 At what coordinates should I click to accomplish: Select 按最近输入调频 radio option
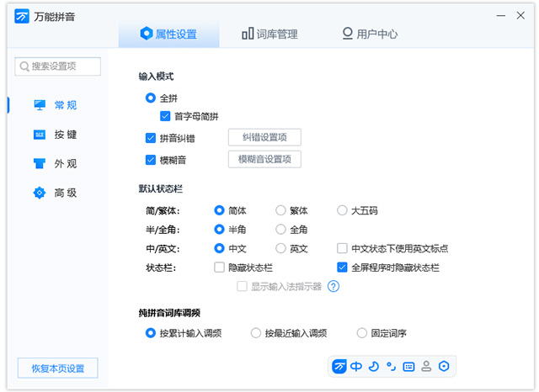click(x=256, y=332)
